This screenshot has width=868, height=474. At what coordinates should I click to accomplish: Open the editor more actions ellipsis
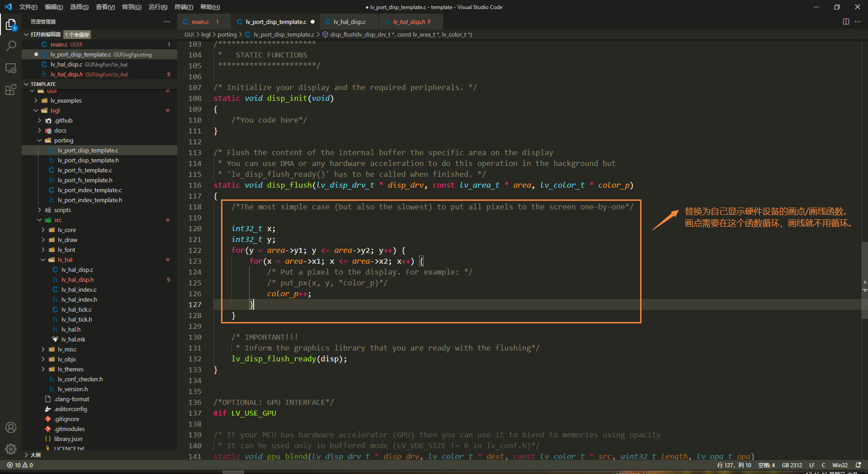pos(858,22)
